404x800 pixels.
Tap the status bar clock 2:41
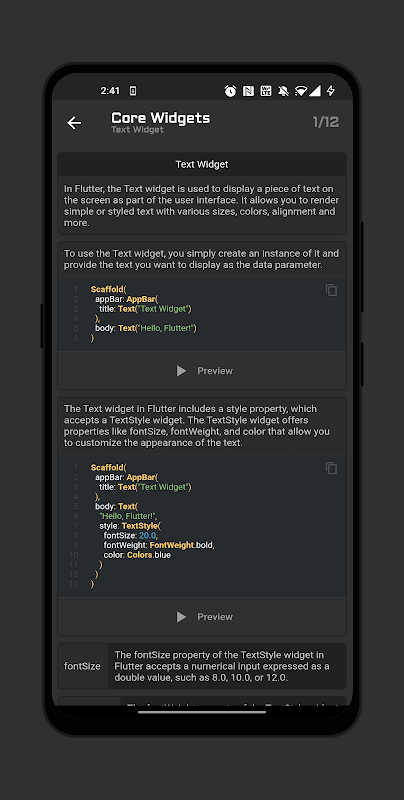point(110,91)
